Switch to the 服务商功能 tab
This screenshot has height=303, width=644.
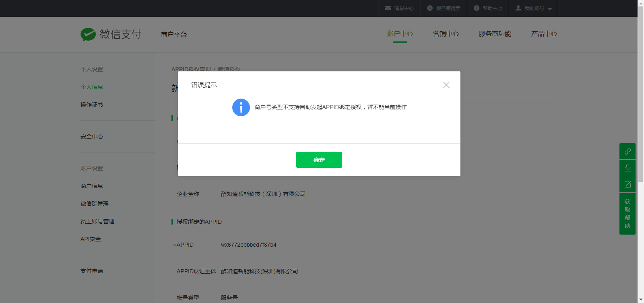point(495,34)
